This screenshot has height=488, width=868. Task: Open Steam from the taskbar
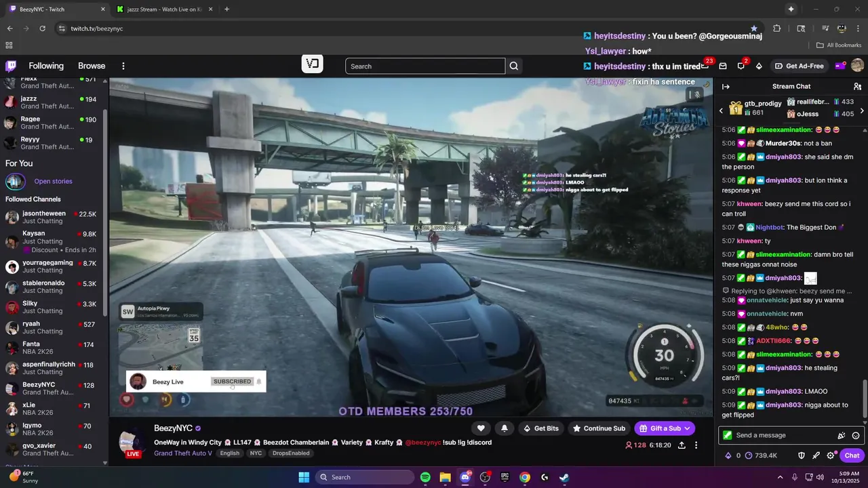pyautogui.click(x=564, y=477)
